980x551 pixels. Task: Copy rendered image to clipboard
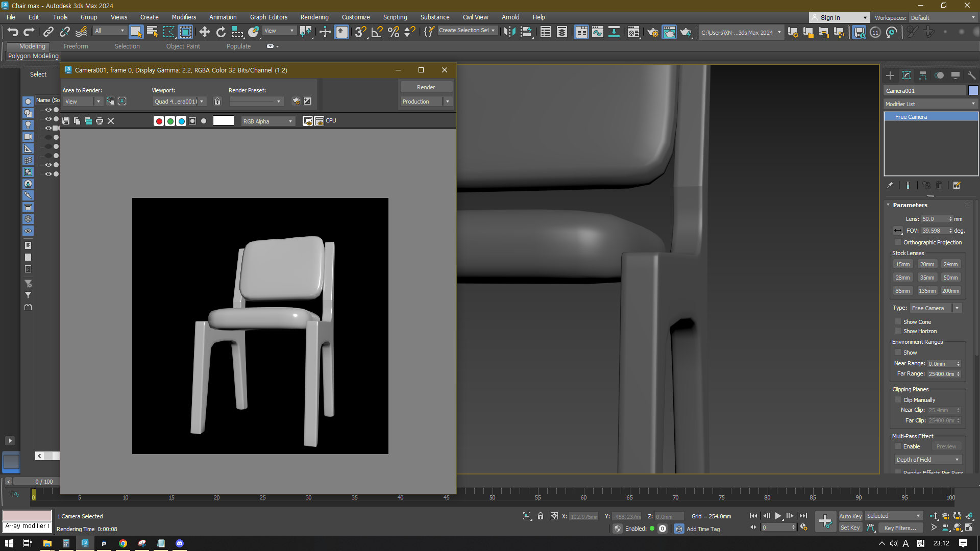click(77, 121)
